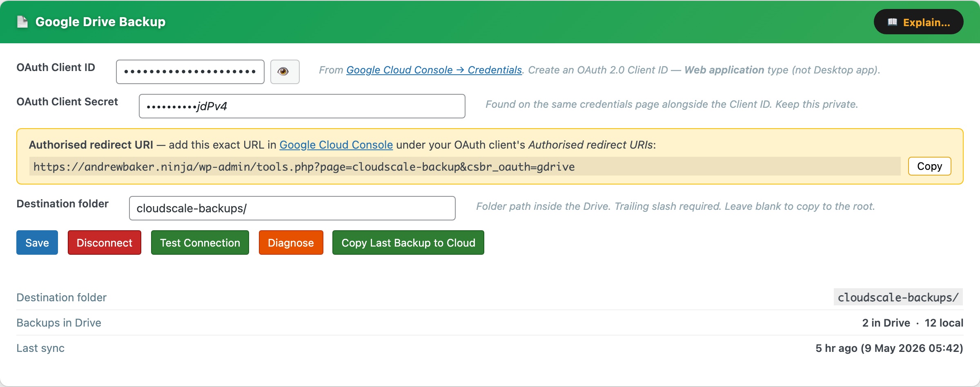Focus the OAuth Client Secret field
980x387 pixels.
302,106
